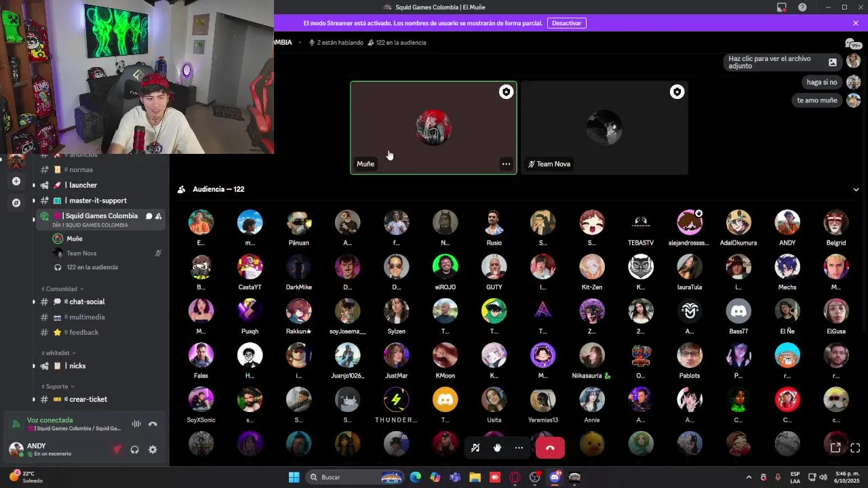Click audience member Kit-Zen avatar

(x=592, y=266)
